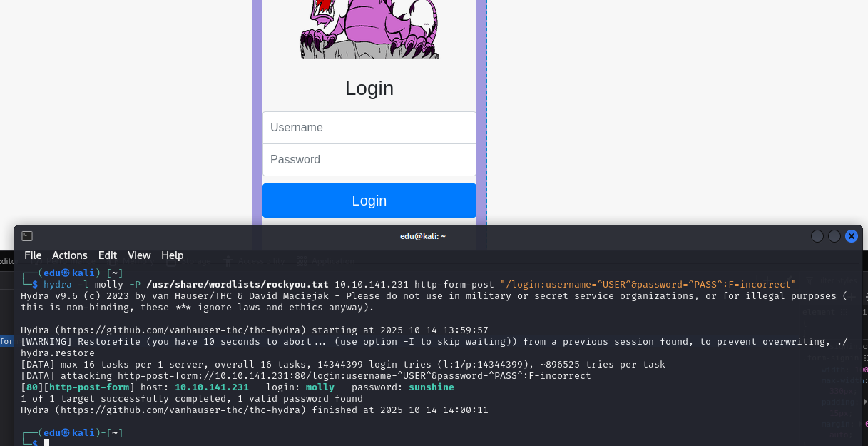This screenshot has width=868, height=446.
Task: Click the "[WARNING] Restorefile" output line
Action: [434, 348]
